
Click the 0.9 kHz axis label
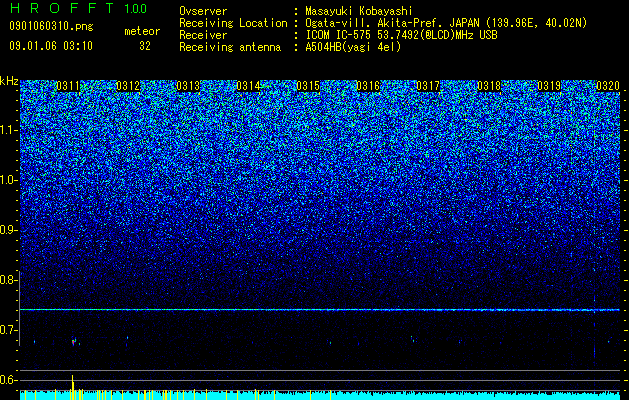8,230
